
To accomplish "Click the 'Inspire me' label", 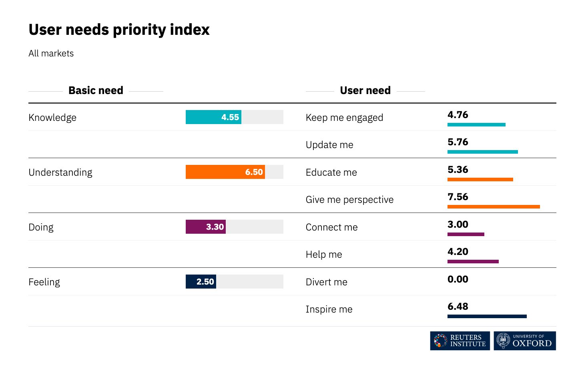I will (x=329, y=309).
